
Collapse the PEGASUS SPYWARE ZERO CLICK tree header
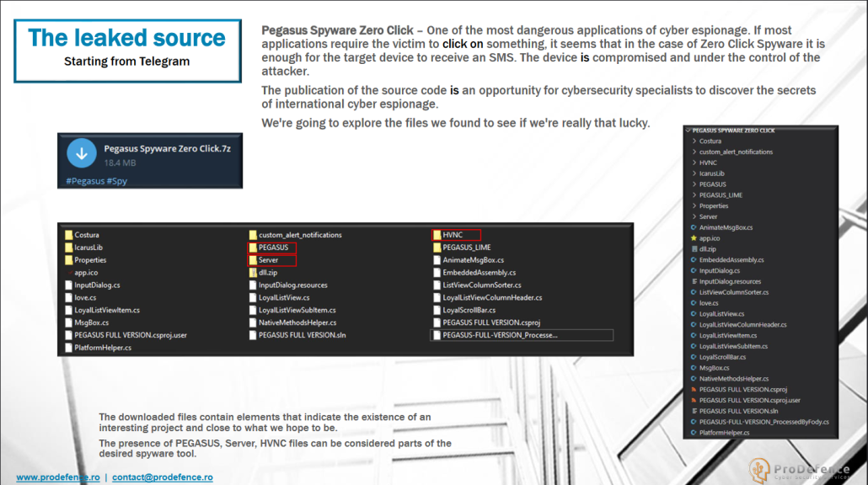[689, 131]
